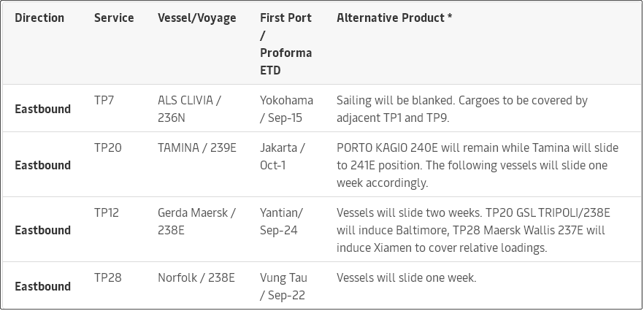Viewport: 644px width, 311px height.
Task: Select the Gerda Maersk / 238E cell
Action: (x=196, y=221)
